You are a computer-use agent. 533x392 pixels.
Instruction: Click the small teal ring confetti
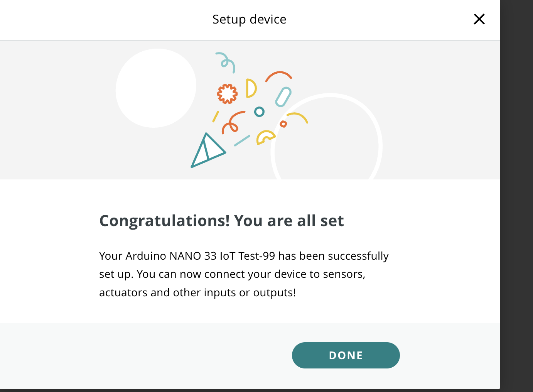coord(259,112)
